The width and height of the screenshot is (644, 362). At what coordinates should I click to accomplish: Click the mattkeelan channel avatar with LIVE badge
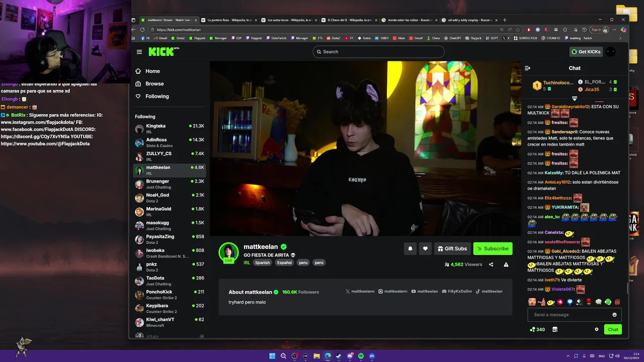pos(228,252)
